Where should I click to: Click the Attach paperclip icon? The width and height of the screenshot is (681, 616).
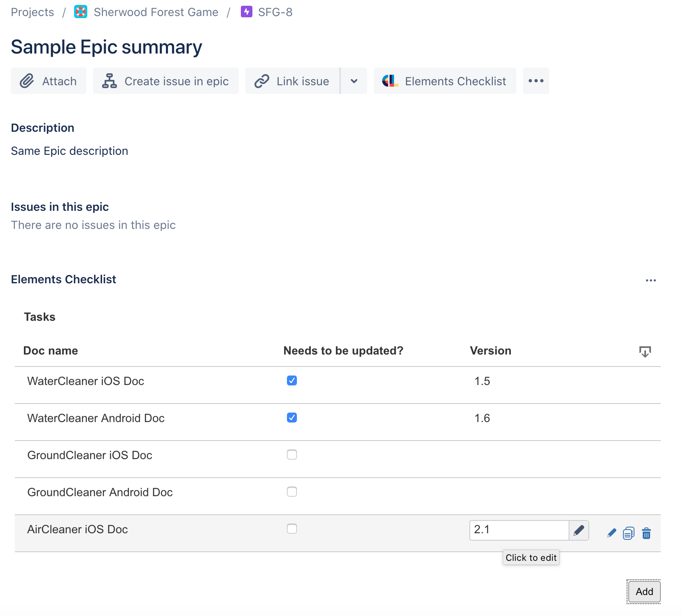tap(27, 81)
